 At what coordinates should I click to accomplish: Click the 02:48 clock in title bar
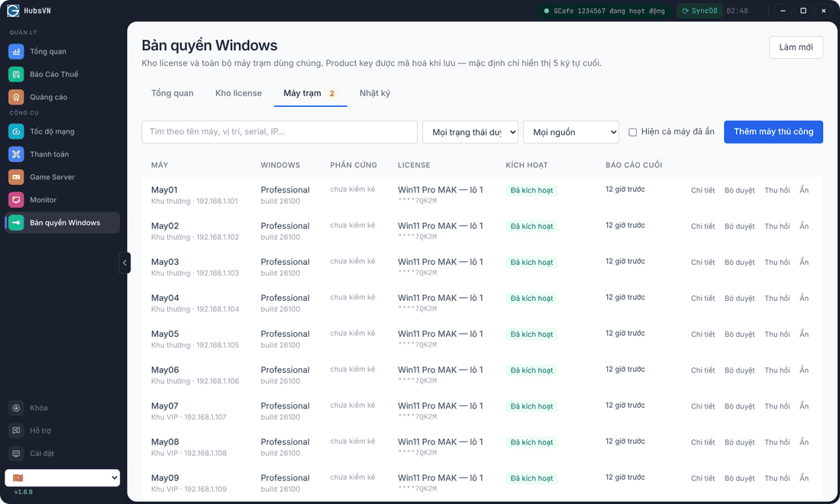tap(737, 11)
